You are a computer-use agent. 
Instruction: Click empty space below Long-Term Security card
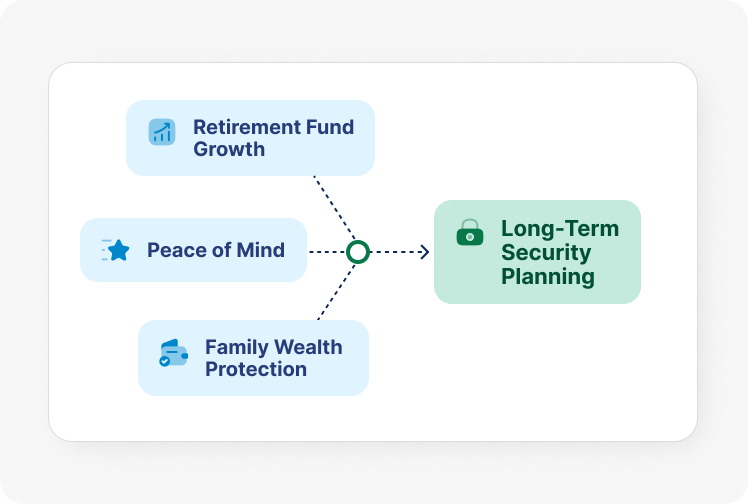537,370
